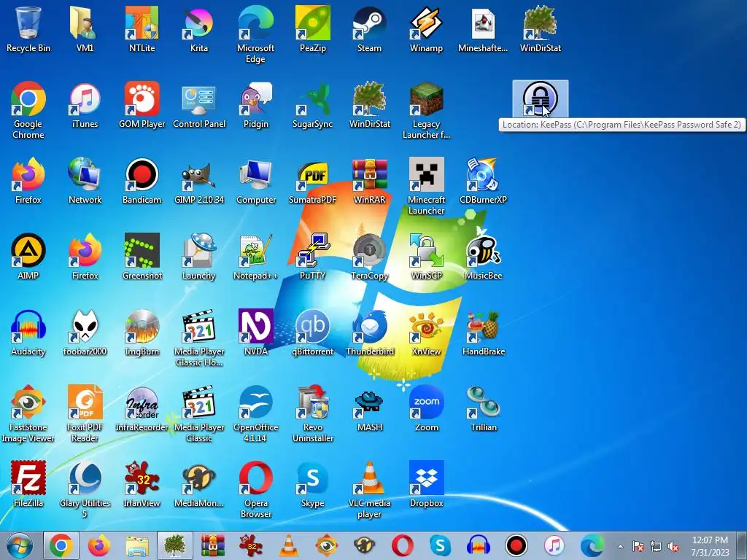The height and width of the screenshot is (560, 747).
Task: Select the NTLite desktop shortcut
Action: tap(142, 29)
